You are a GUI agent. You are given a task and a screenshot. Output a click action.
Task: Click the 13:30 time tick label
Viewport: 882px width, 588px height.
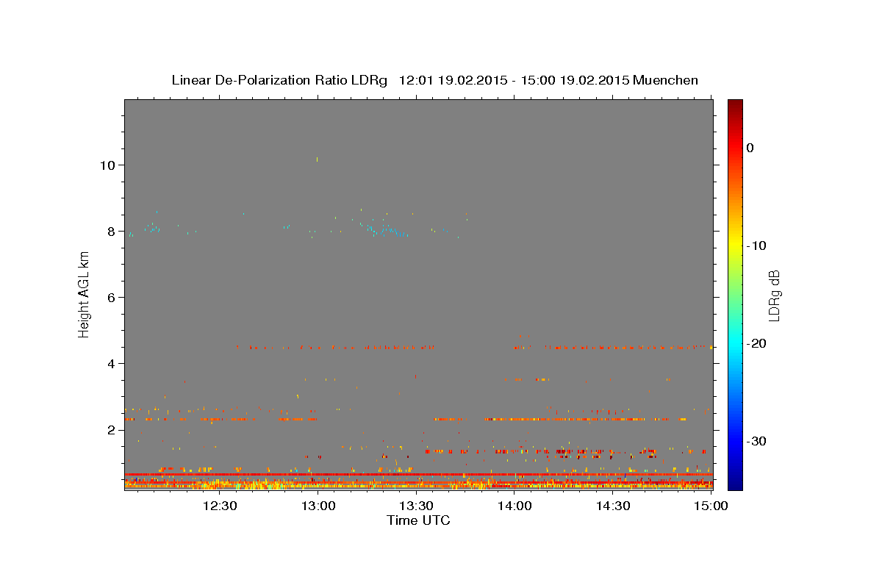click(x=416, y=506)
